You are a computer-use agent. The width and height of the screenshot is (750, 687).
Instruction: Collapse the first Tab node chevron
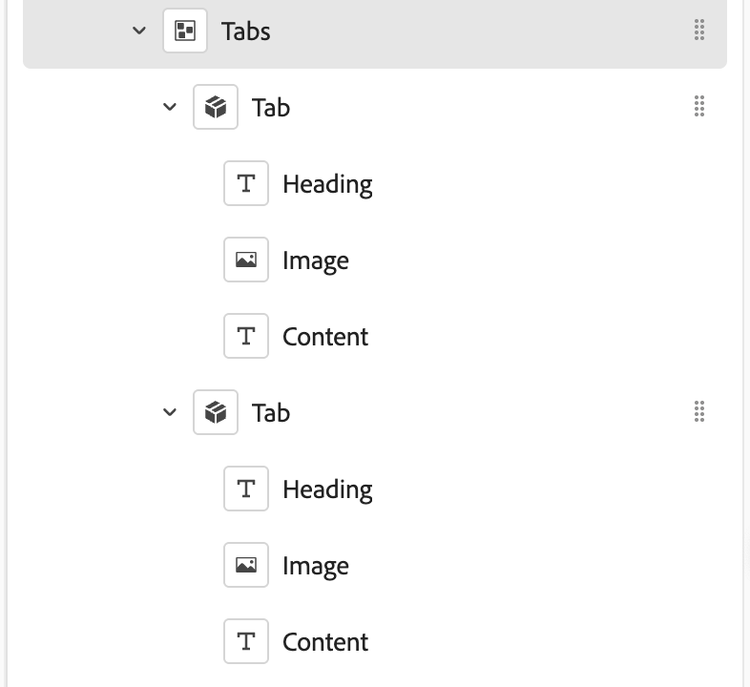pyautogui.click(x=169, y=107)
